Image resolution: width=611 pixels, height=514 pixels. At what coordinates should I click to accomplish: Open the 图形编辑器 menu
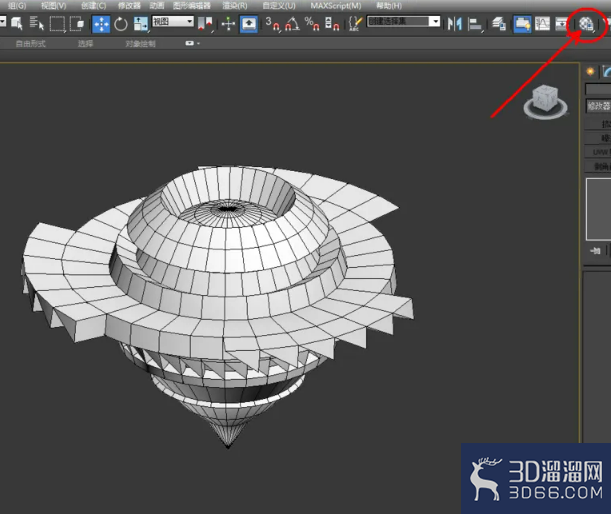(192, 6)
